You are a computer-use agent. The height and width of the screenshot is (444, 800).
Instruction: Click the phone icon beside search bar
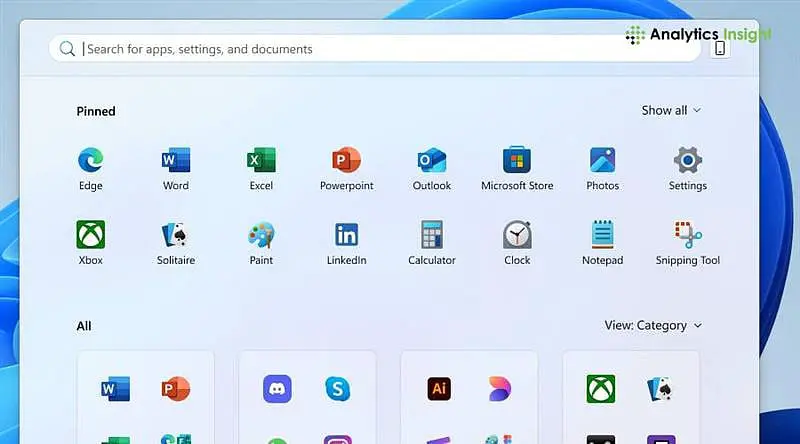pos(720,49)
